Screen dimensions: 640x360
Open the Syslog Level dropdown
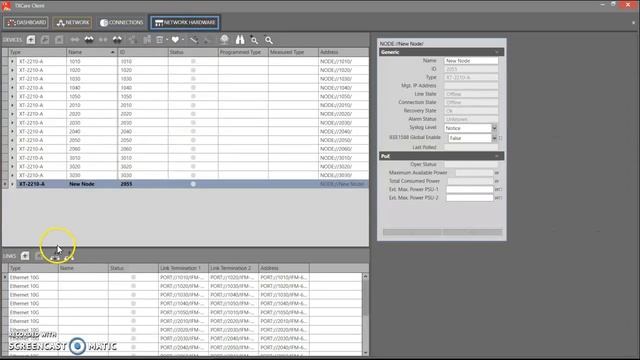[494, 128]
